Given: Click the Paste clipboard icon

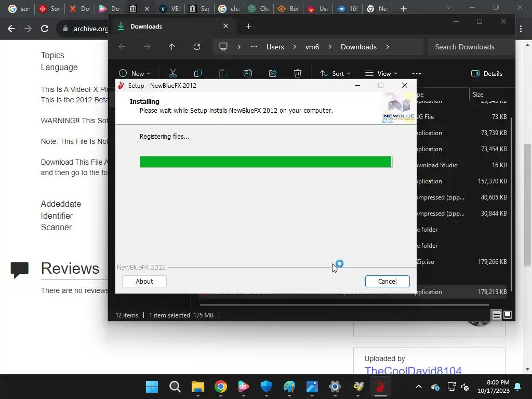Looking at the screenshot, I should 223,73.
